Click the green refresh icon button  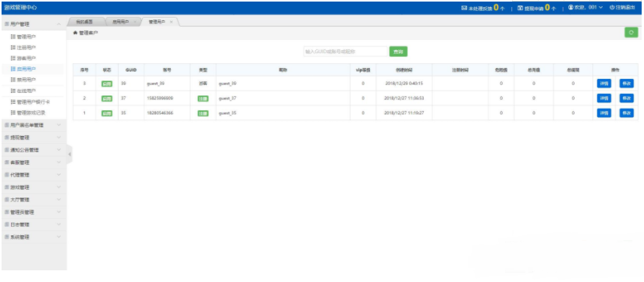tap(631, 33)
